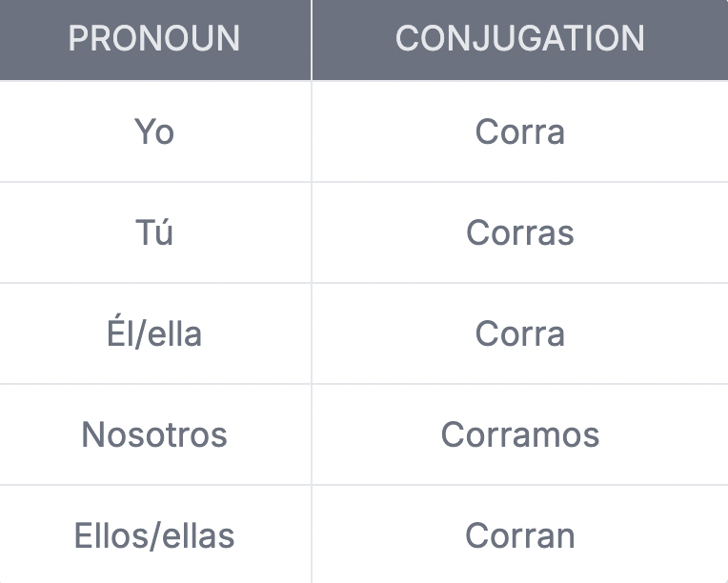Click the Corras conjugation cell

(520, 232)
